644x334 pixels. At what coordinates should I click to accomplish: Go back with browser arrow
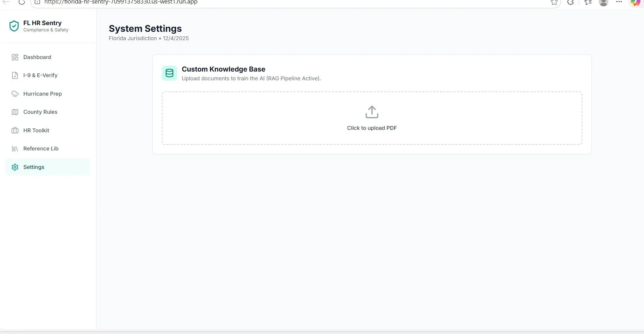[6, 2]
